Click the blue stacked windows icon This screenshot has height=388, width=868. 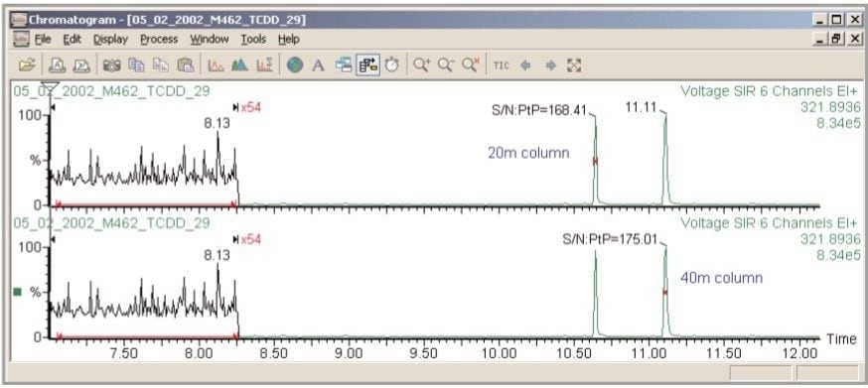[x=344, y=65]
